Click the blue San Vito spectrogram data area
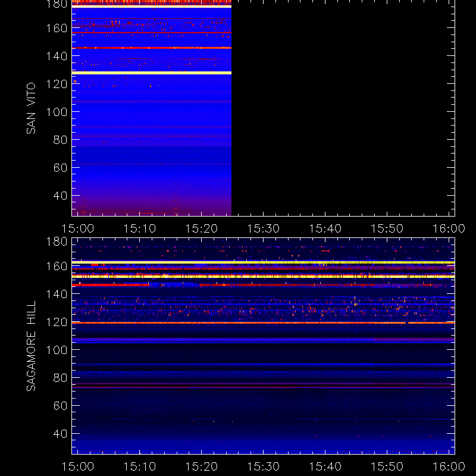 [x=152, y=108]
